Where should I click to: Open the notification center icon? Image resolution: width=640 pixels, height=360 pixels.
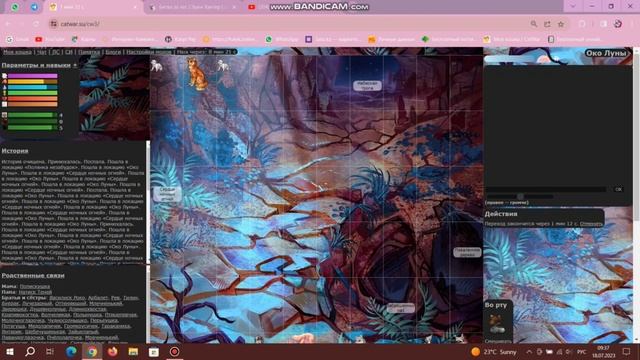click(627, 352)
